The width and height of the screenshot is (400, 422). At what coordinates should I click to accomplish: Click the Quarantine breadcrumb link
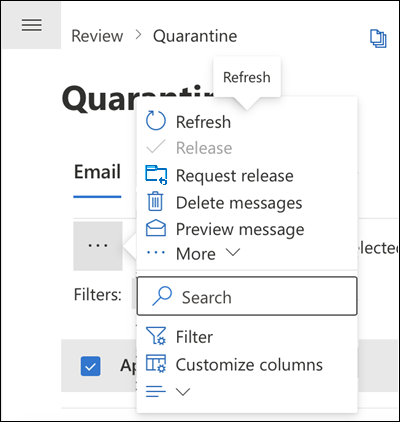coord(195,36)
